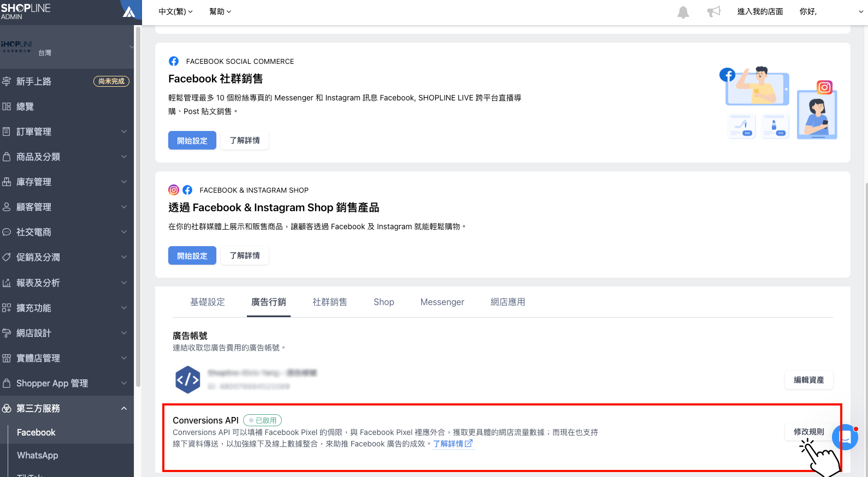
Task: Click the external link icon after 了解詳情
Action: point(469,443)
